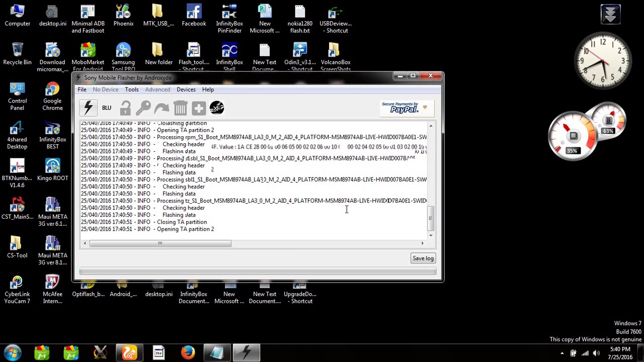
Task: Click the key tool icon in toolbar
Action: (143, 108)
